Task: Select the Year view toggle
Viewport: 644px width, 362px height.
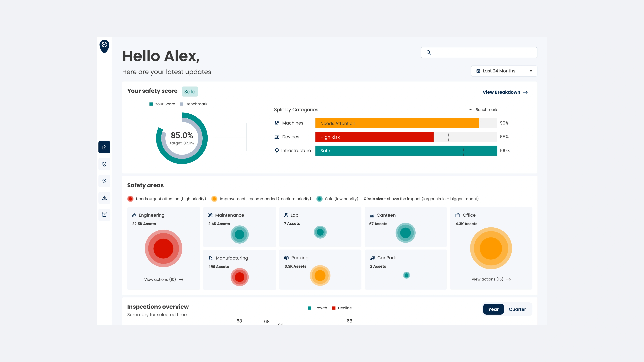Action: pos(493,309)
